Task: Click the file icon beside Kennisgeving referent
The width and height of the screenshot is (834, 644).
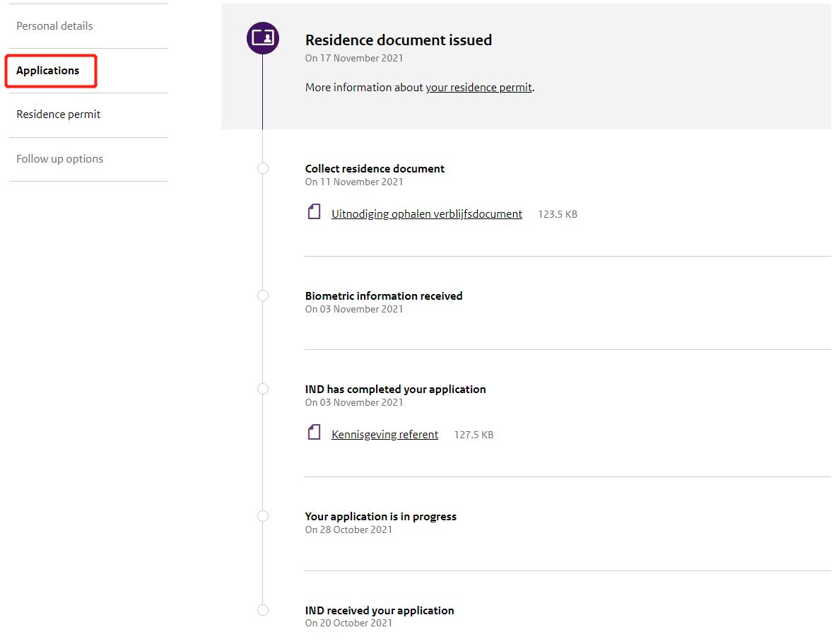Action: [315, 433]
